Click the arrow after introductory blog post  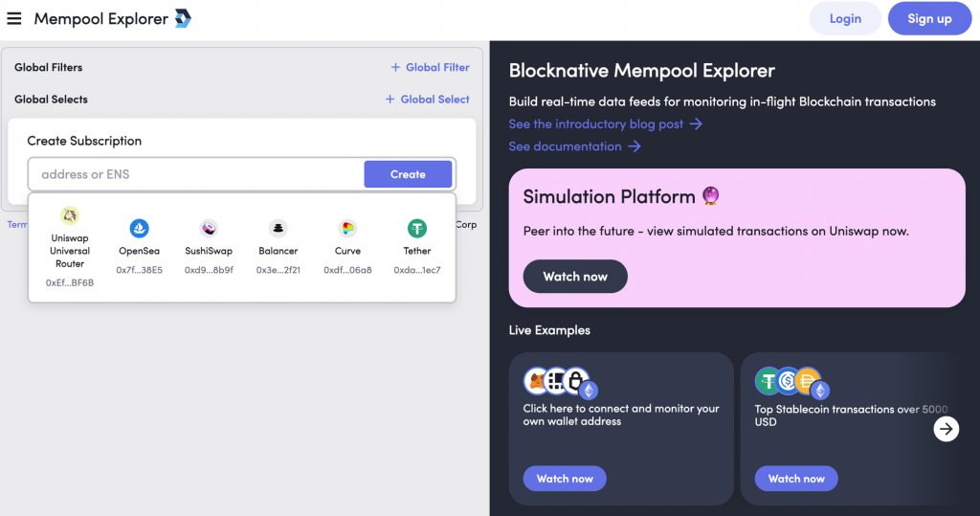[697, 123]
